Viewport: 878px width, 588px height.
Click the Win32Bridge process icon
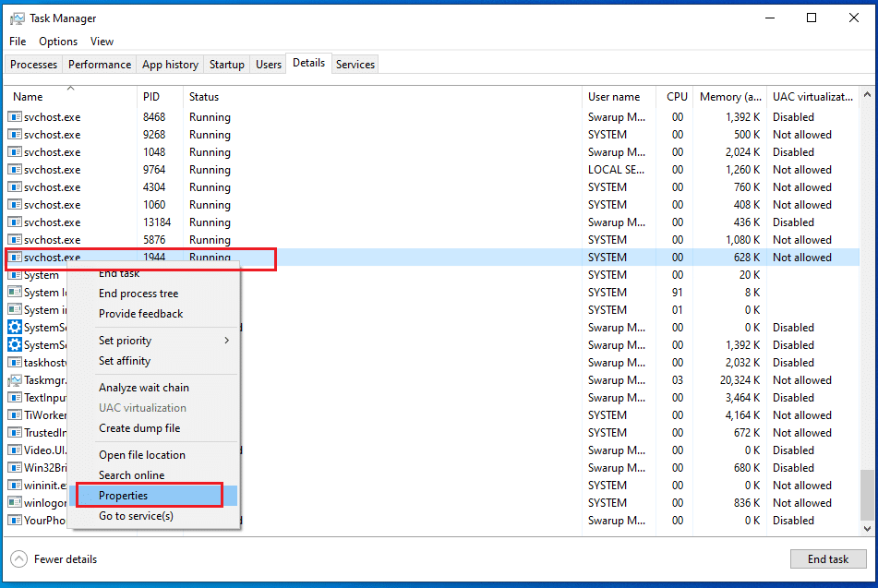coord(15,468)
